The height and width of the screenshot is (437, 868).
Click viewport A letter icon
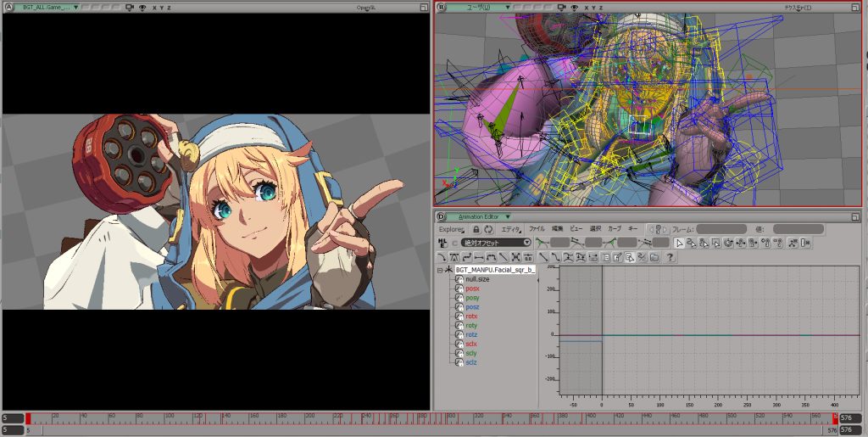tap(8, 7)
